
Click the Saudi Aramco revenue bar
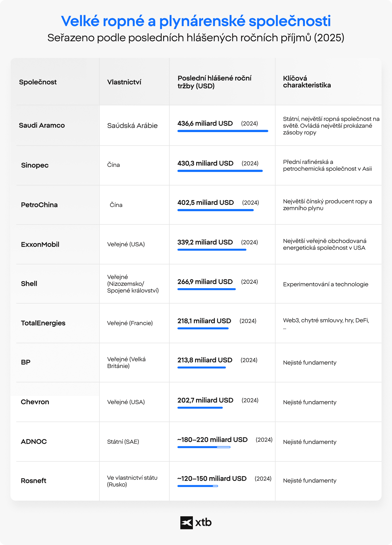coord(223,131)
